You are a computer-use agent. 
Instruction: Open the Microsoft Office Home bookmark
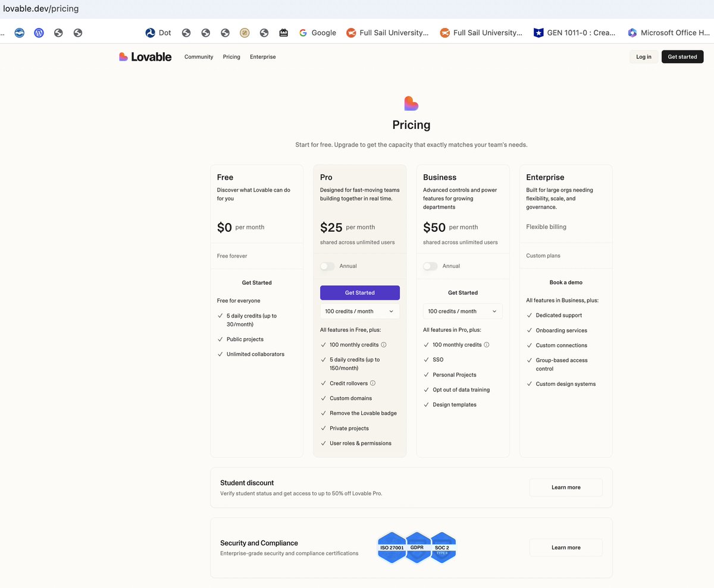[668, 33]
